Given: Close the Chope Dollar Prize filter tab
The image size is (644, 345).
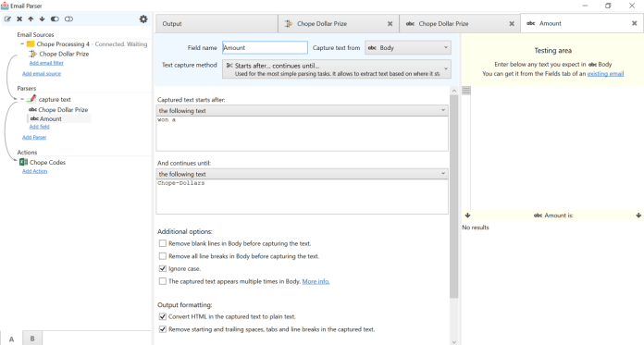Looking at the screenshot, I should pyautogui.click(x=390, y=24).
